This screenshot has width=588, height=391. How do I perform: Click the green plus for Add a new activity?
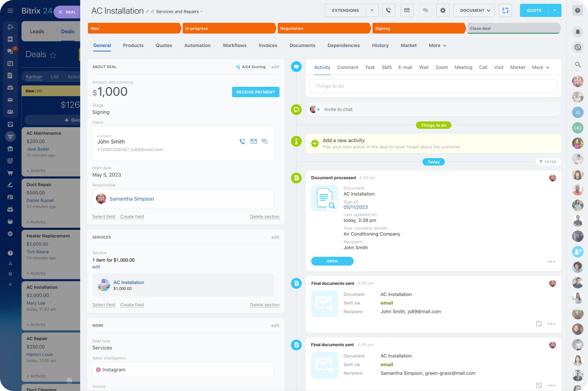click(x=315, y=143)
